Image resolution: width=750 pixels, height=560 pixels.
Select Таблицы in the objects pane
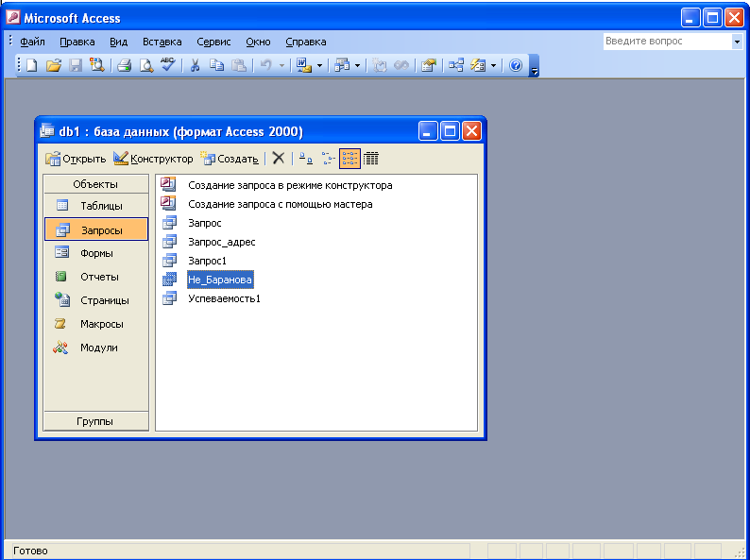95,206
